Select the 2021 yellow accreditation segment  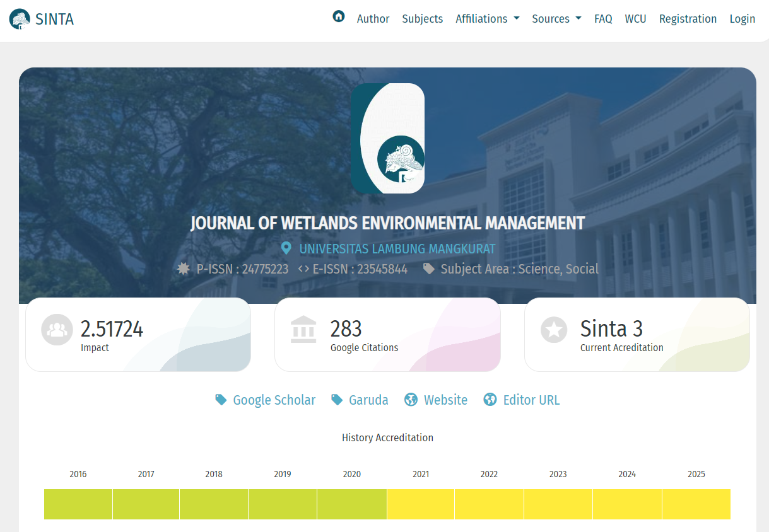[421, 504]
